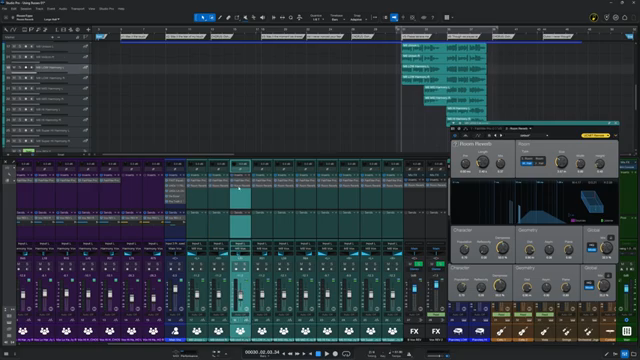Click the question mark help icon in toolbar
This screenshot has height=360, width=640.
pos(433,18)
